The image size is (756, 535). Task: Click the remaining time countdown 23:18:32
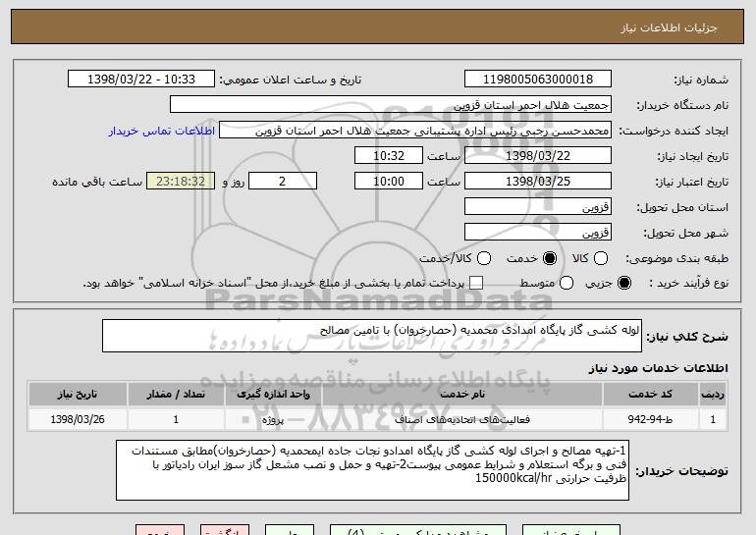tap(181, 182)
